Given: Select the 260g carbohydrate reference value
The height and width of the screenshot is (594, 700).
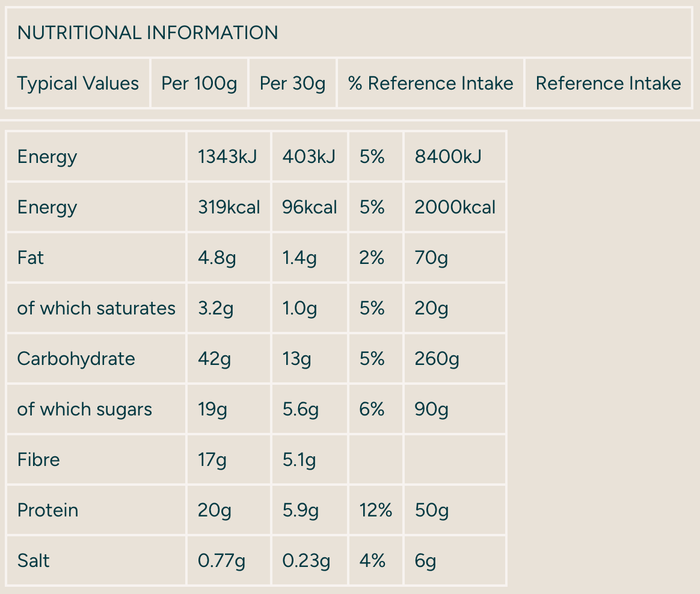Looking at the screenshot, I should point(437,359).
